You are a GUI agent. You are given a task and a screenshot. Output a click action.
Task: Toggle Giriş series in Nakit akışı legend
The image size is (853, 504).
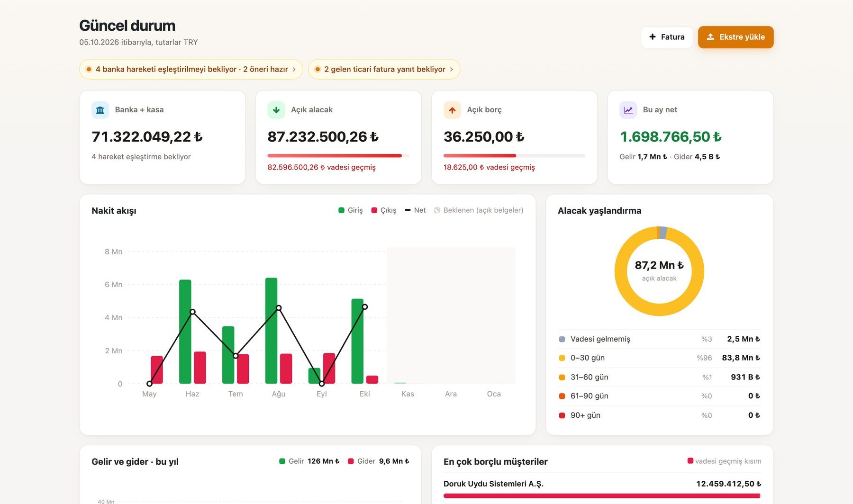pos(350,210)
